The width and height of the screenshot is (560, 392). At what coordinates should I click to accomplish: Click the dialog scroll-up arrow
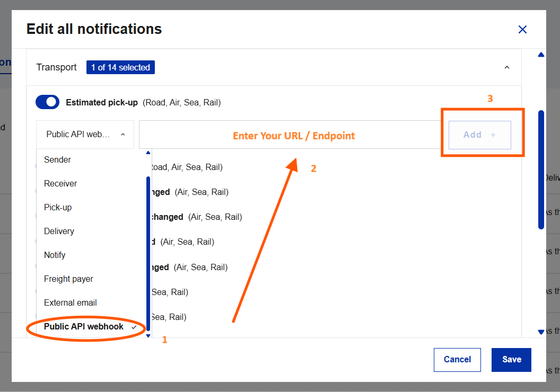coord(541,55)
